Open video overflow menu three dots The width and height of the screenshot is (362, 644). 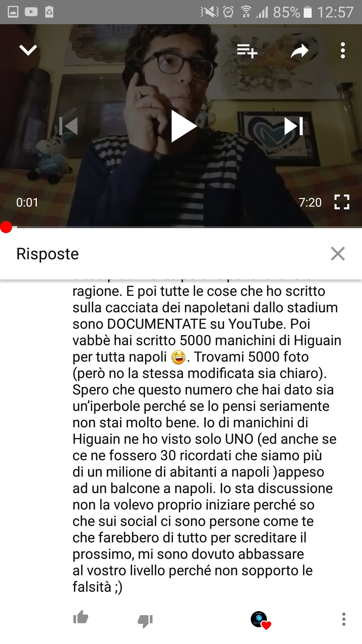pos(343,50)
